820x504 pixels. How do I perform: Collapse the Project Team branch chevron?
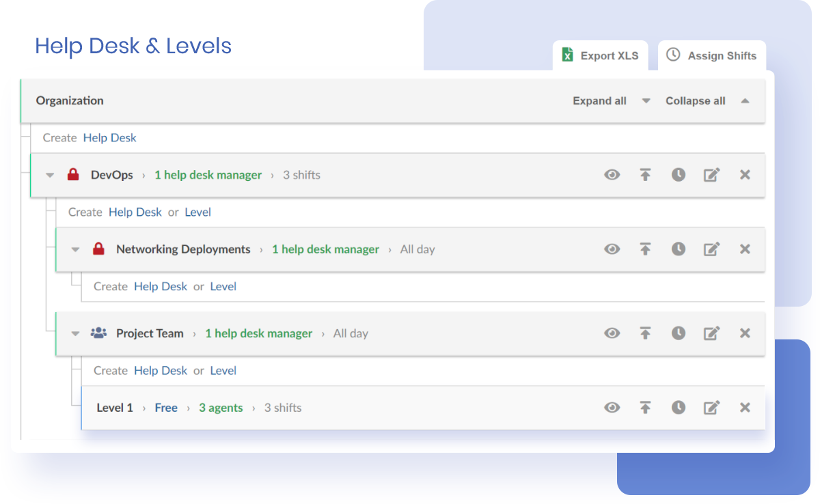coord(75,333)
